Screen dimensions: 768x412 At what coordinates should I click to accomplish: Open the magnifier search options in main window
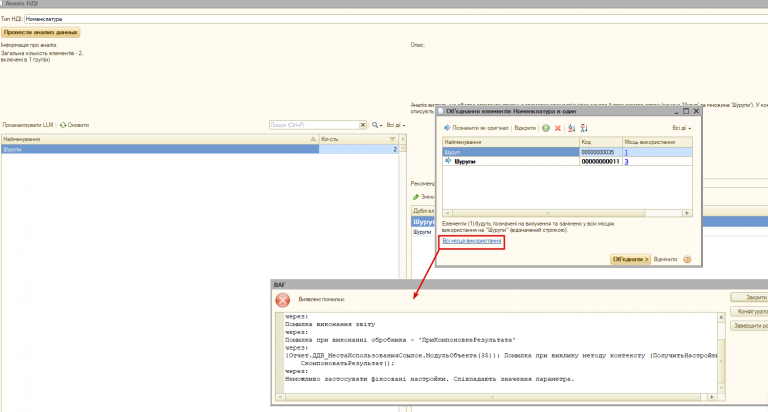[x=377, y=125]
